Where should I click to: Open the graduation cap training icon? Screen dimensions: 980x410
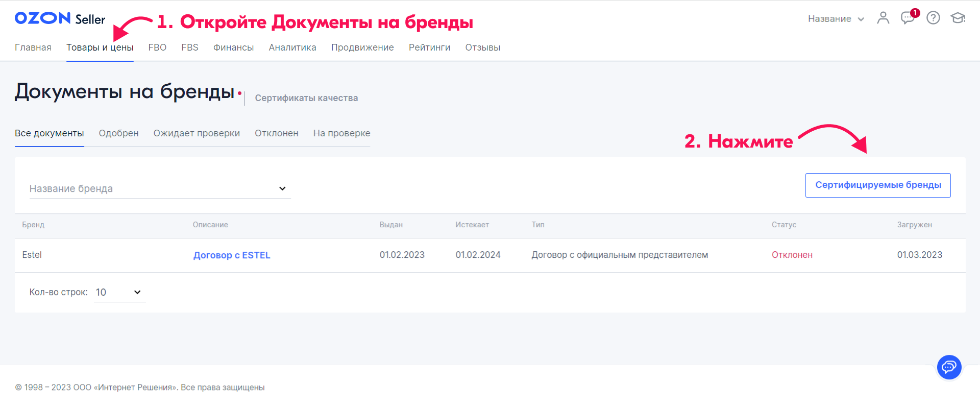pyautogui.click(x=958, y=18)
